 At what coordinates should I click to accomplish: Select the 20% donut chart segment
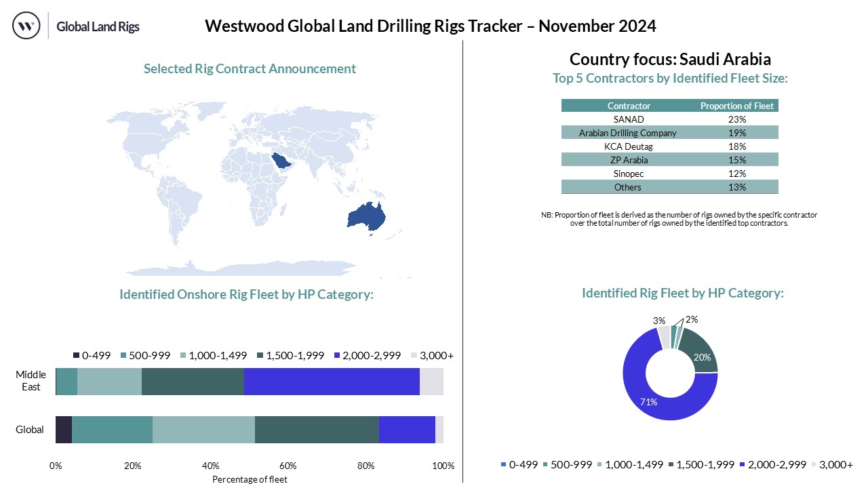tap(701, 349)
